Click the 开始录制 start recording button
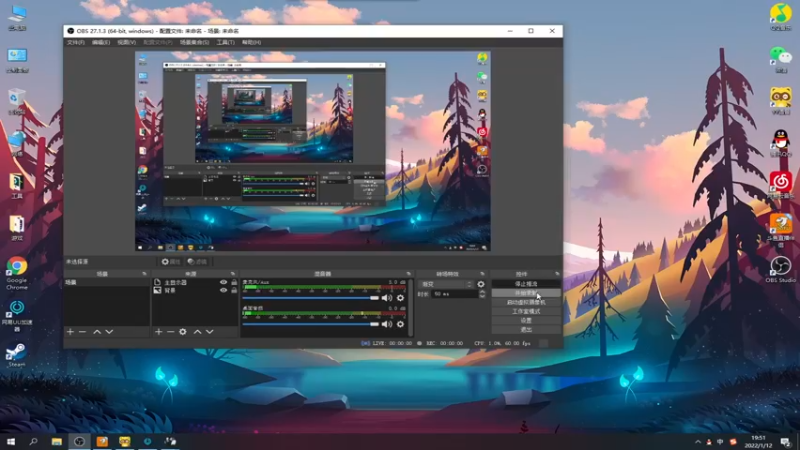Screen dimensions: 800x450 (526, 293)
